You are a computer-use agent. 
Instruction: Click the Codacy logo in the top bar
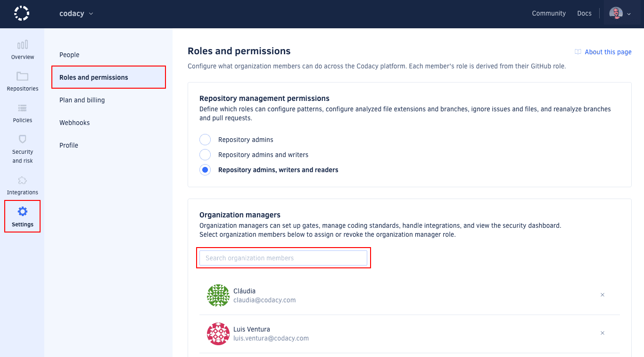(21, 14)
